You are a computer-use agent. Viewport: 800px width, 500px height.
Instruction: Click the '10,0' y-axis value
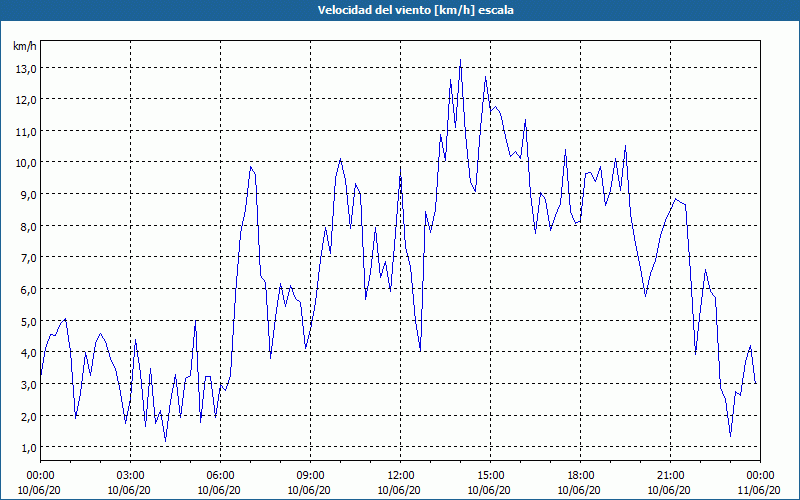point(26,163)
